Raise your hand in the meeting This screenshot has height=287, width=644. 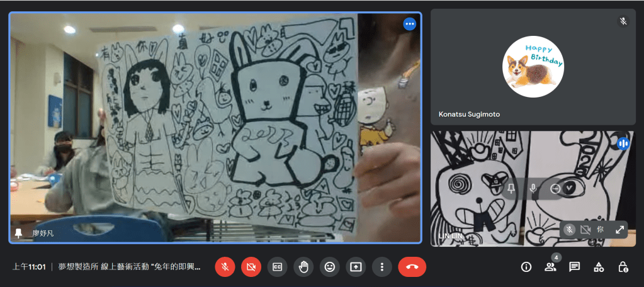pos(303,267)
